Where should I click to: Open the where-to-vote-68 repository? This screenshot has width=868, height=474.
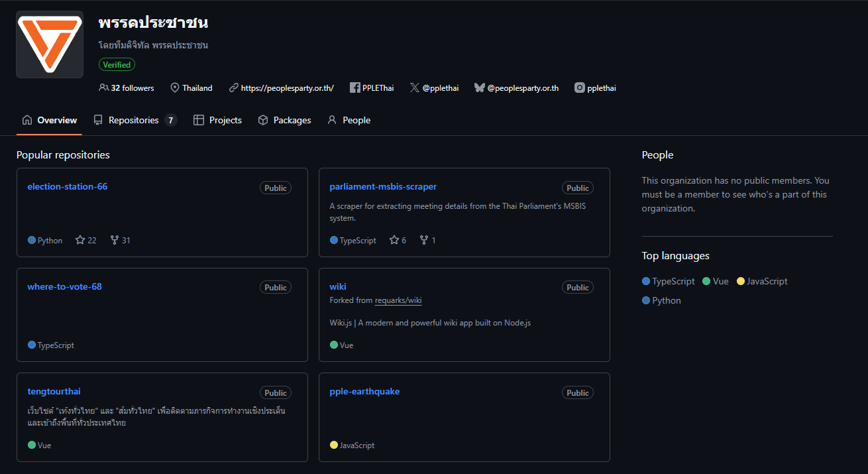64,286
